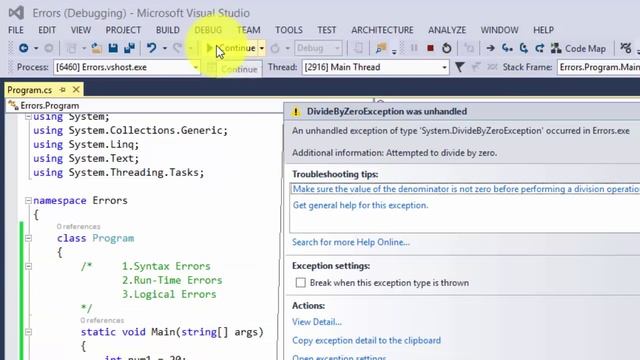The height and width of the screenshot is (360, 640).
Task: Open the HELP menu
Action: point(543,30)
